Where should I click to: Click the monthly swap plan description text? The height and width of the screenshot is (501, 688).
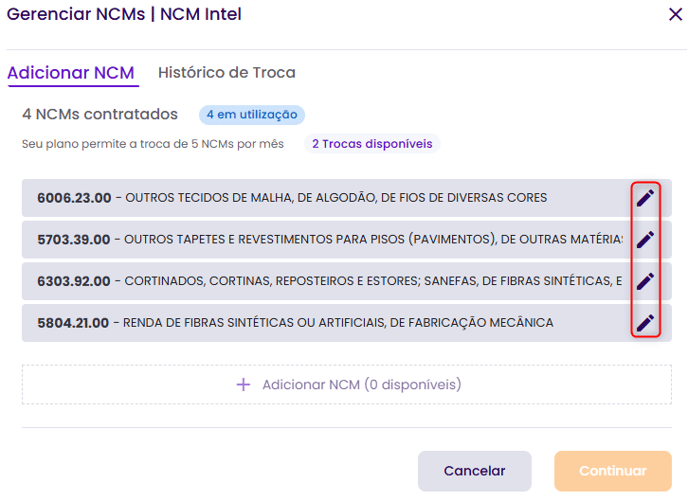pos(153,144)
